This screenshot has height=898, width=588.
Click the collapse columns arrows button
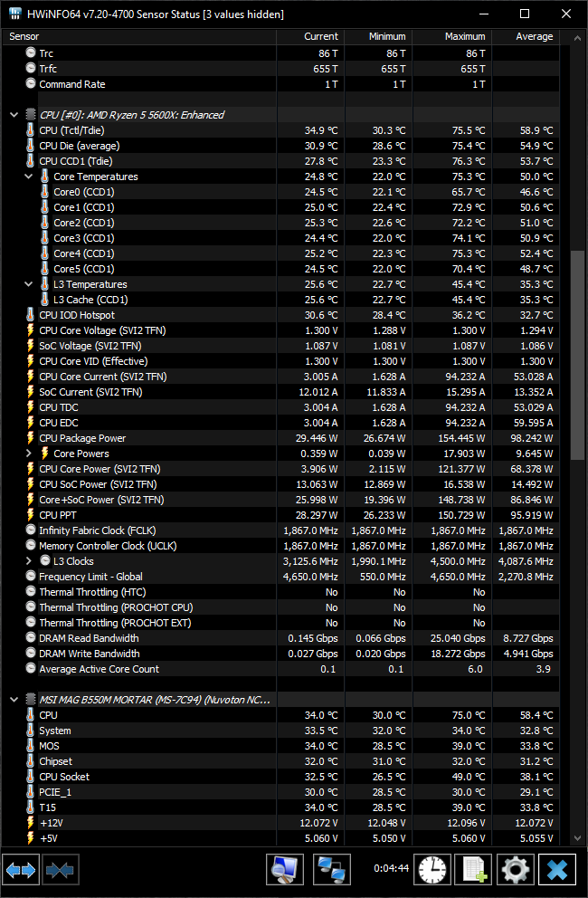coord(61,870)
